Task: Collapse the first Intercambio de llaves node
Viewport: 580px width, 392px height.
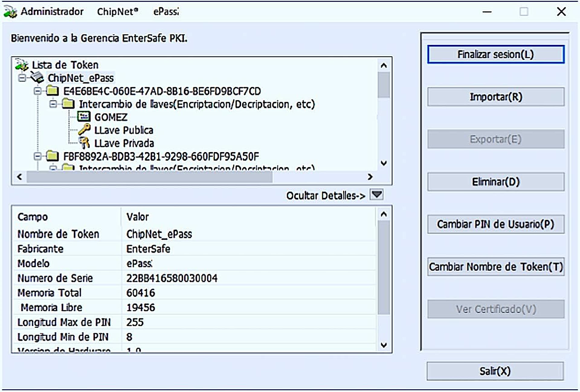Action: 53,104
